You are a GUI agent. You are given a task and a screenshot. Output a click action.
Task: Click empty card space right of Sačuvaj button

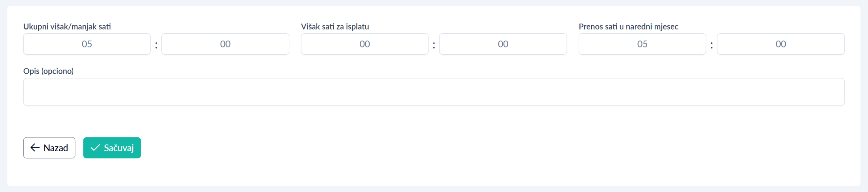pyautogui.click(x=407, y=148)
